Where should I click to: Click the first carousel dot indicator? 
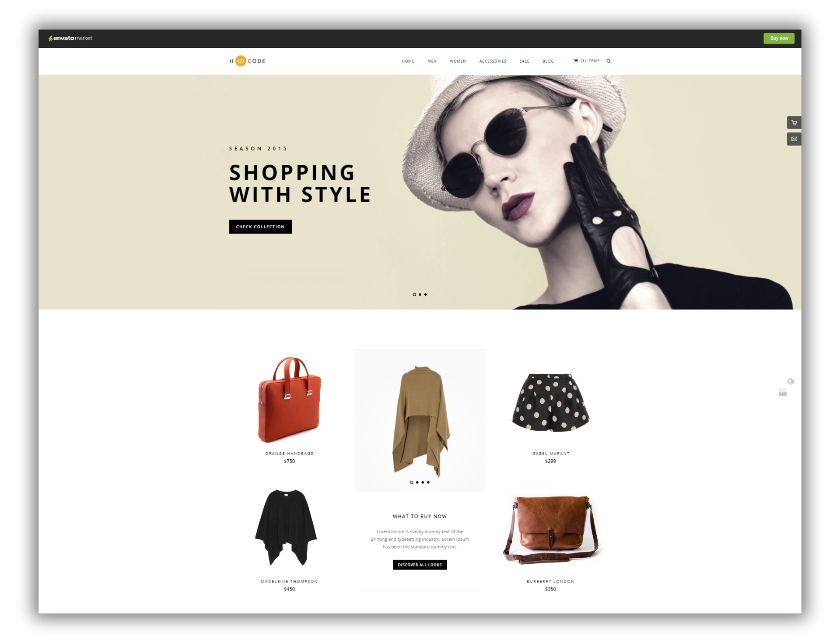[x=413, y=294]
